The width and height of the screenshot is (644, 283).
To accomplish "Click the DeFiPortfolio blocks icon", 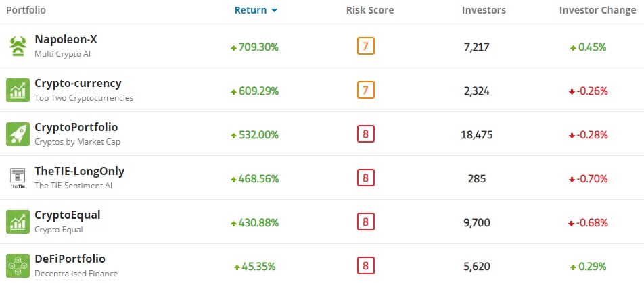I will (17, 265).
